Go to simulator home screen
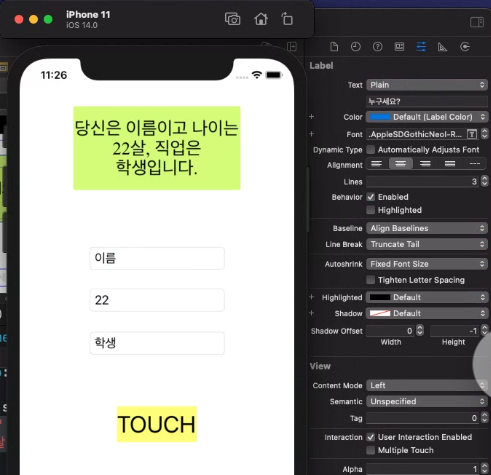The height and width of the screenshot is (475, 491). (x=261, y=19)
